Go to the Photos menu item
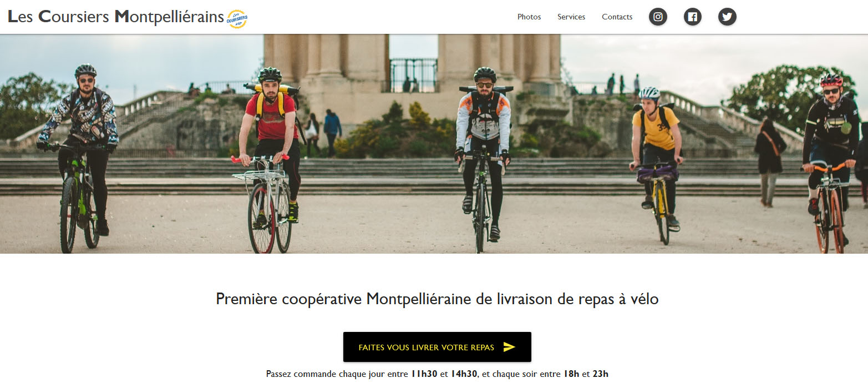 tap(529, 17)
